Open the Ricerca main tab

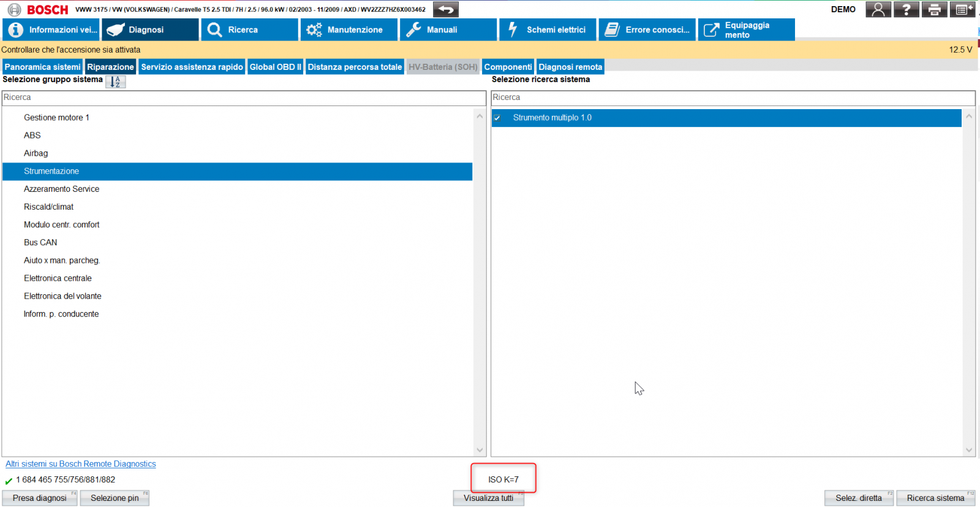(x=249, y=29)
